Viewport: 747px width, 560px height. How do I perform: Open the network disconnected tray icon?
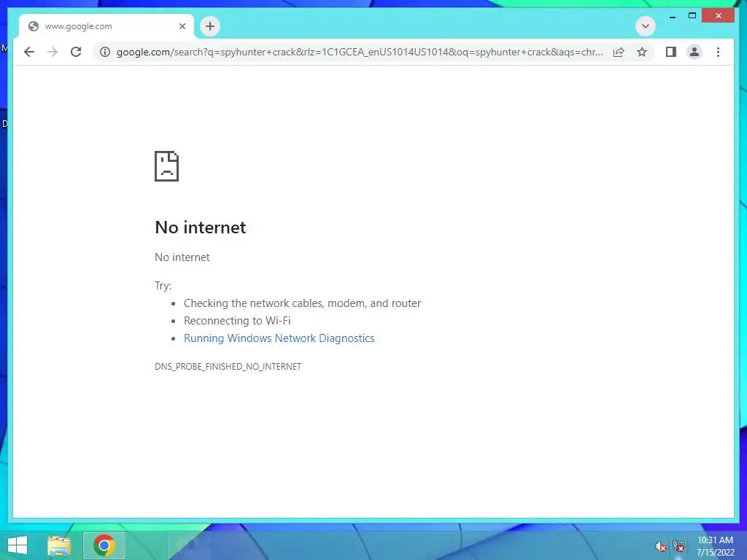[x=678, y=546]
